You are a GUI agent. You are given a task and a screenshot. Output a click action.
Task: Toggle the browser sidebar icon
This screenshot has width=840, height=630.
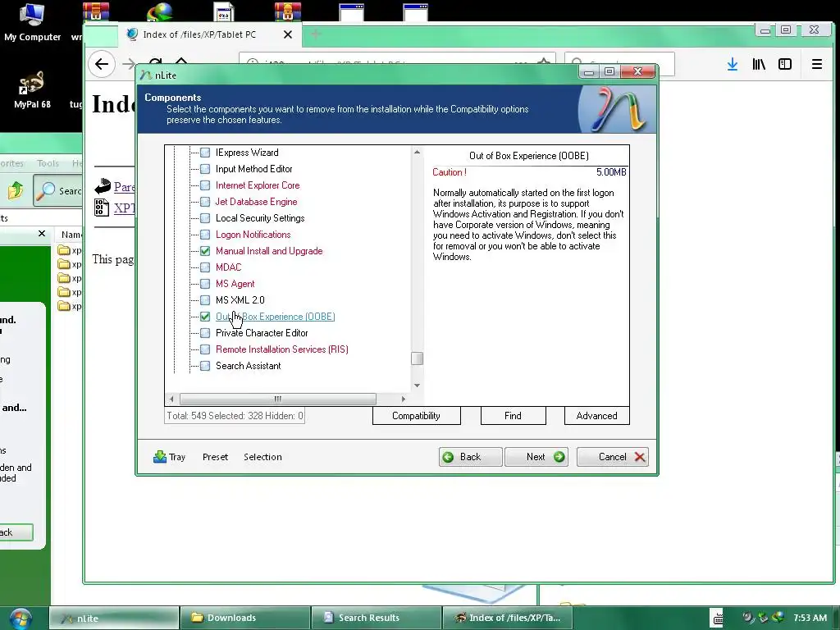point(785,64)
